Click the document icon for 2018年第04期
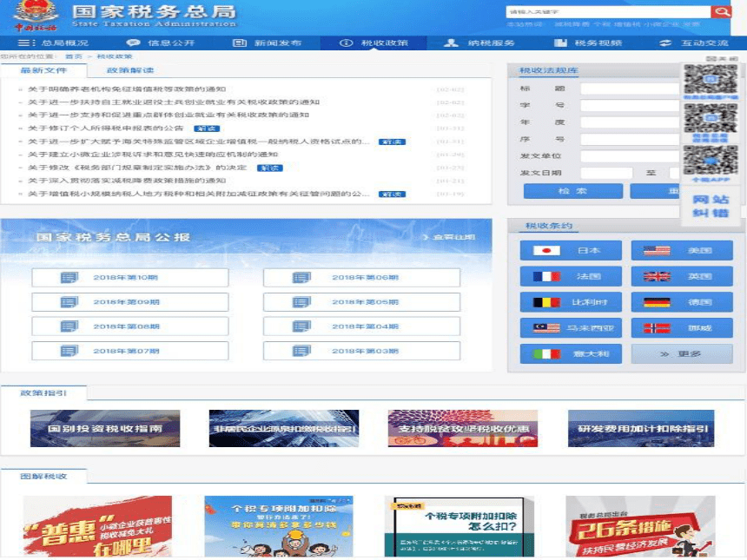 [x=301, y=326]
